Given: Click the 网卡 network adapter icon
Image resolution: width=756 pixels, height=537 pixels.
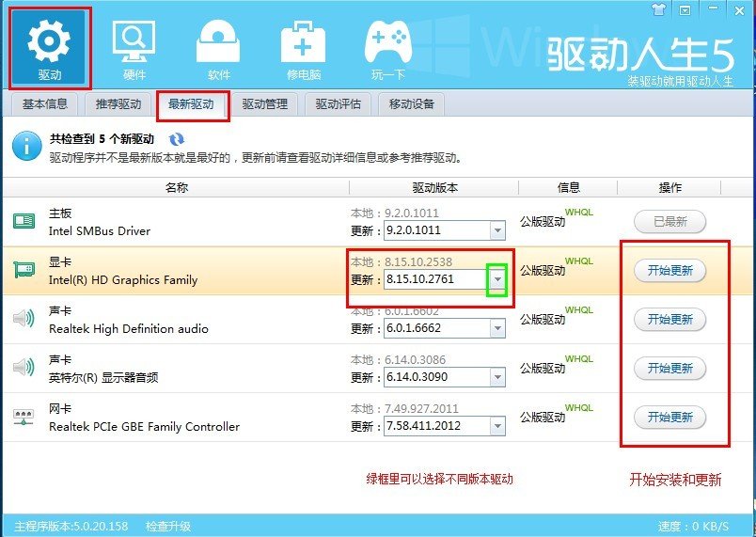Looking at the screenshot, I should (x=24, y=417).
